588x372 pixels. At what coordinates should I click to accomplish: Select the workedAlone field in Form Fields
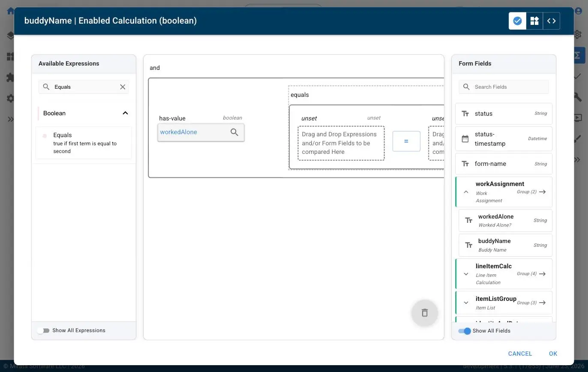click(505, 220)
